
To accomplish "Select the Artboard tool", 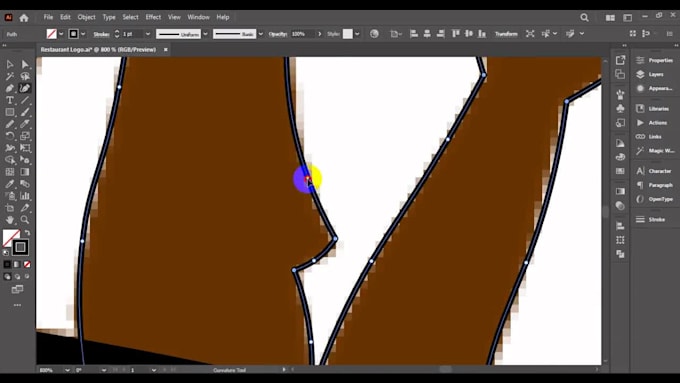I will point(10,208).
